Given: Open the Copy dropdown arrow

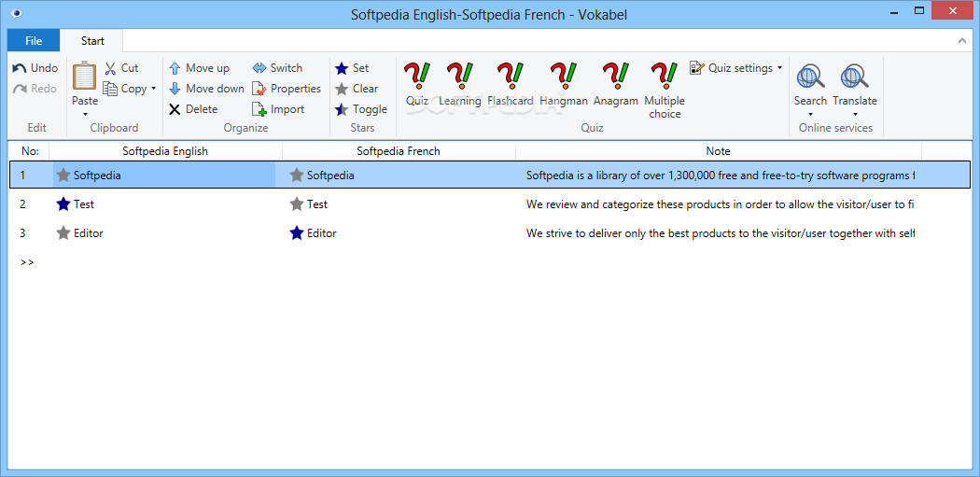Looking at the screenshot, I should pos(154,89).
